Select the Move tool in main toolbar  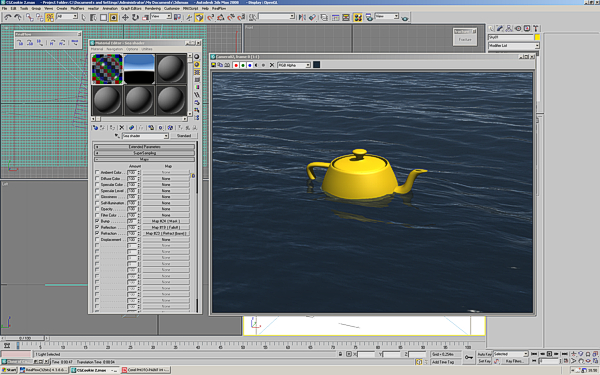(x=125, y=17)
